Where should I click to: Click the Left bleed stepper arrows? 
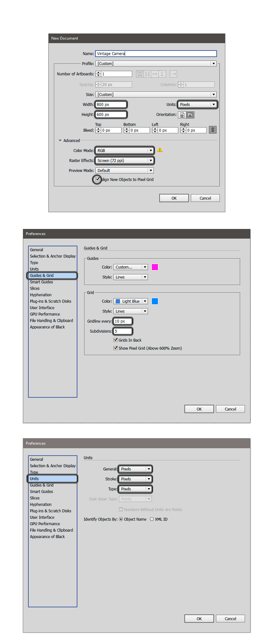coord(155,130)
